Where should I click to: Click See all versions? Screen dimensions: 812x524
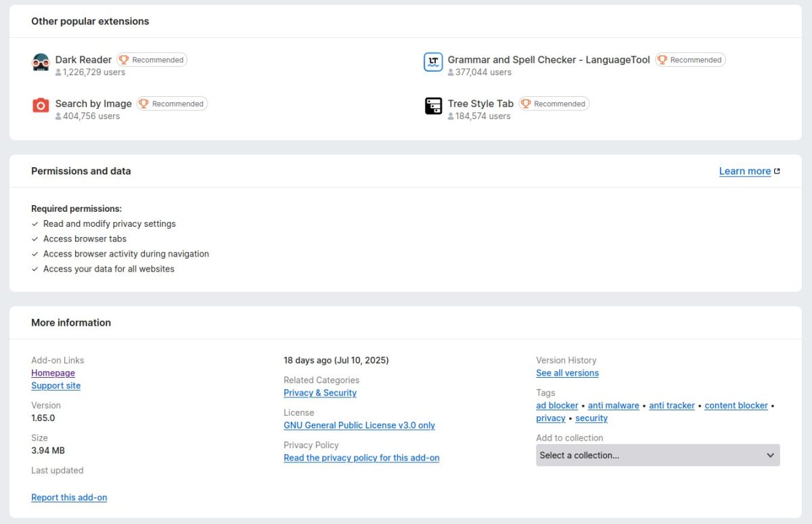(567, 372)
